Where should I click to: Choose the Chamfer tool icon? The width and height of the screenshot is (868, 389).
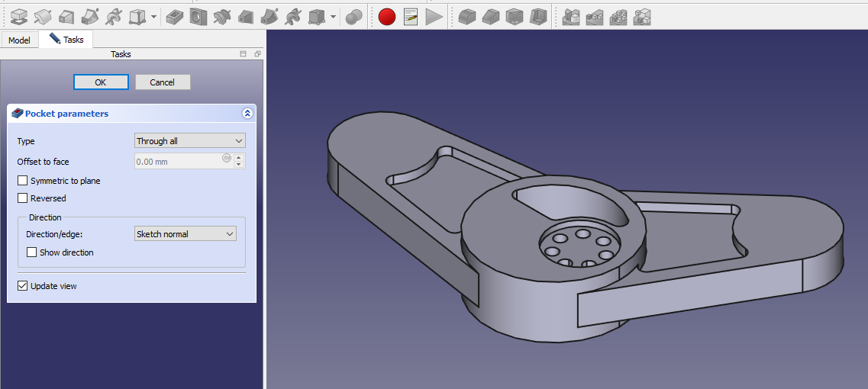coord(490,16)
